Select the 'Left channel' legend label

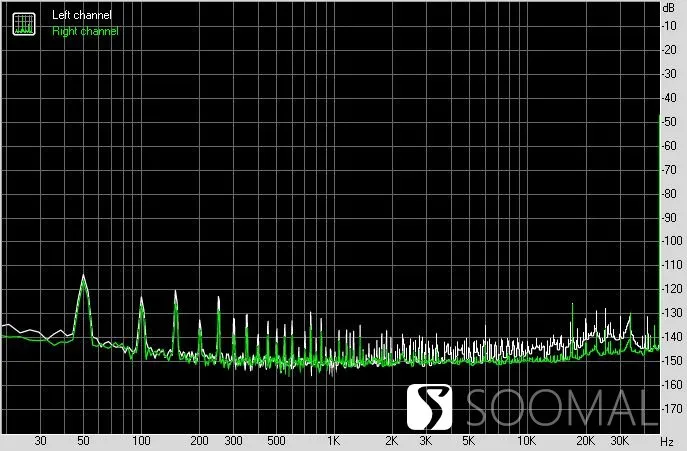[x=82, y=15]
